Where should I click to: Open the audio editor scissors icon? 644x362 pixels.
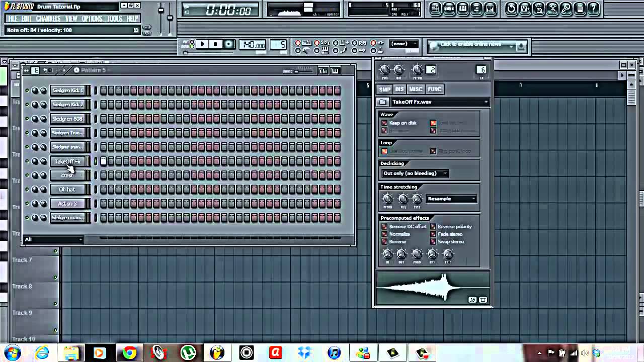pyautogui.click(x=552, y=8)
